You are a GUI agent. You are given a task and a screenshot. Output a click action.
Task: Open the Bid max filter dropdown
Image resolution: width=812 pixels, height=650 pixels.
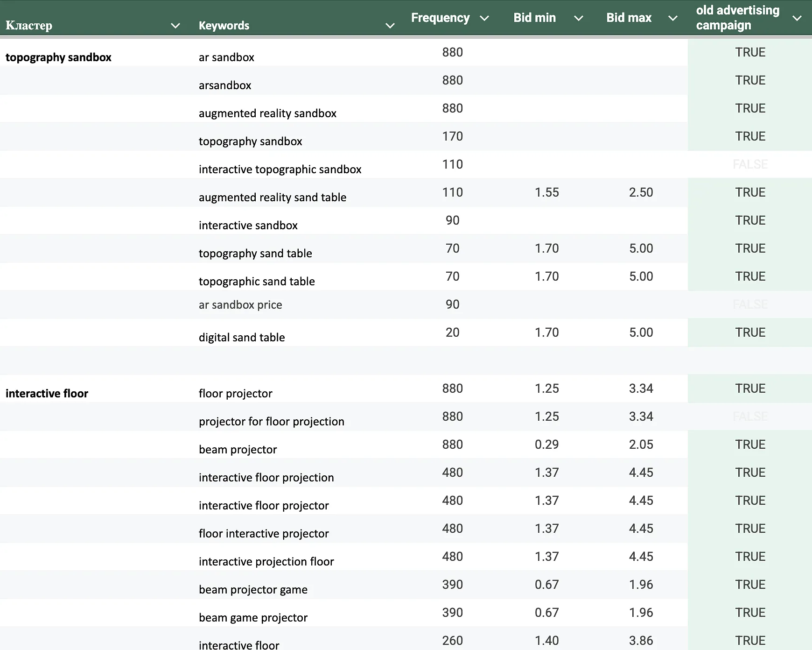(673, 18)
